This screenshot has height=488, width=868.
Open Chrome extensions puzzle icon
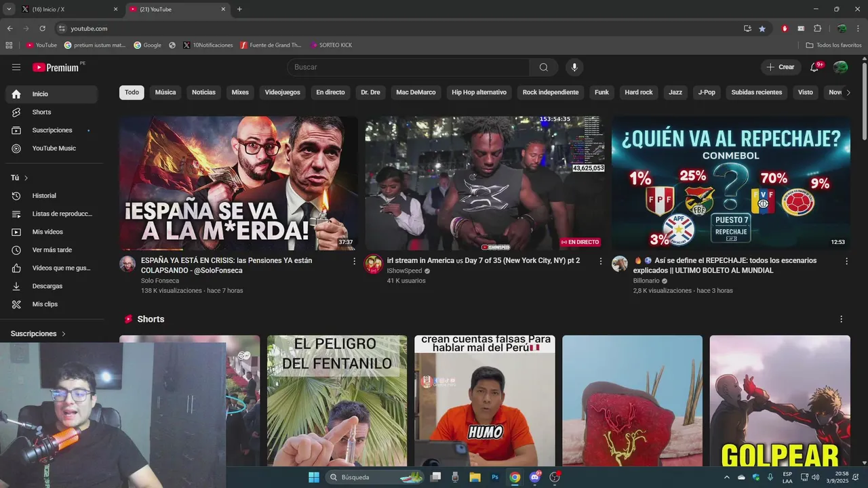pyautogui.click(x=817, y=28)
